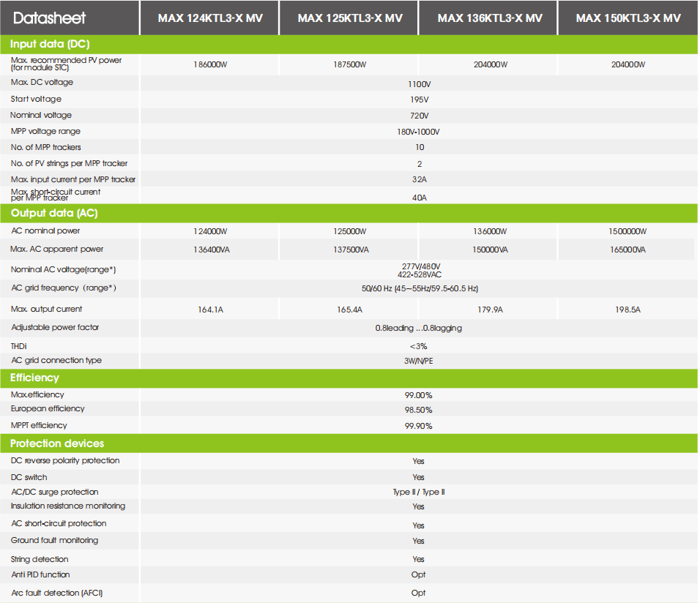Click the Max. output current label
700x603 pixels.
[46, 309]
